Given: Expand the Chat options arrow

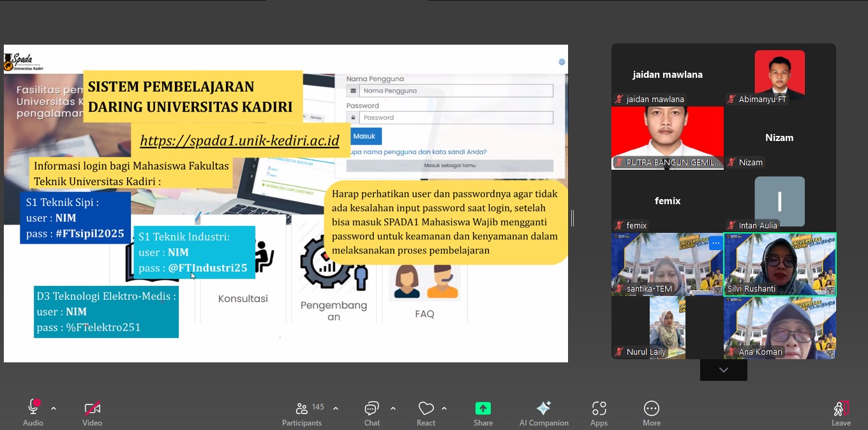Looking at the screenshot, I should coord(393,408).
